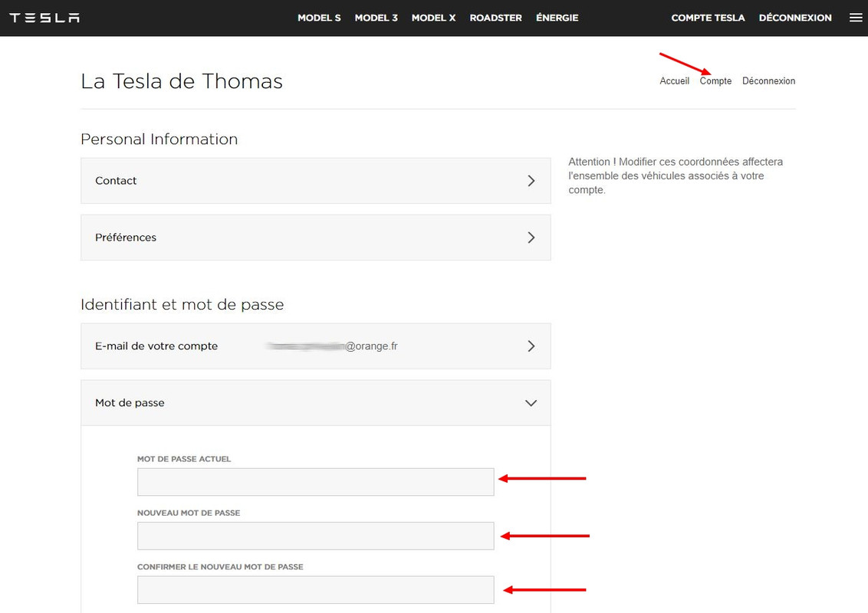The height and width of the screenshot is (613, 868).
Task: Open the Compte link below the header
Action: pyautogui.click(x=715, y=80)
